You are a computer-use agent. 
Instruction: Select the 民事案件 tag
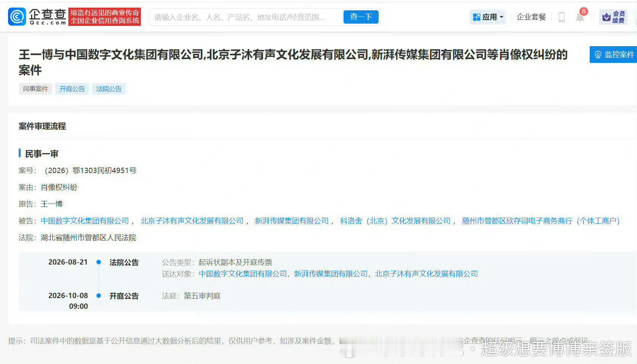tap(35, 89)
